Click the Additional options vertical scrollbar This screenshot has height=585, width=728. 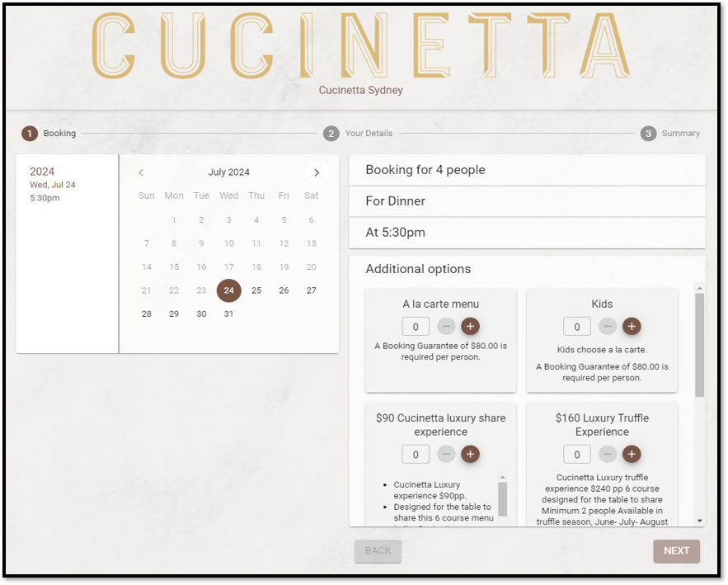pos(700,345)
